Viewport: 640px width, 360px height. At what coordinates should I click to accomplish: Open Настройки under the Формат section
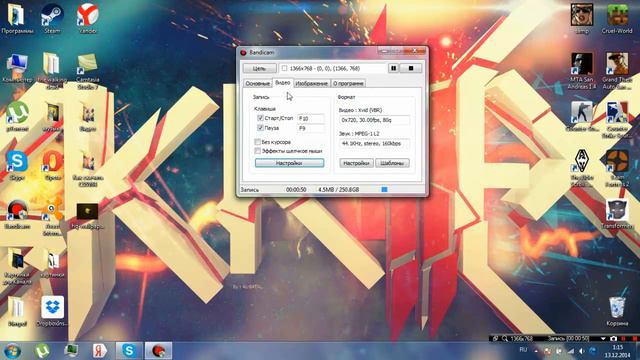356,163
